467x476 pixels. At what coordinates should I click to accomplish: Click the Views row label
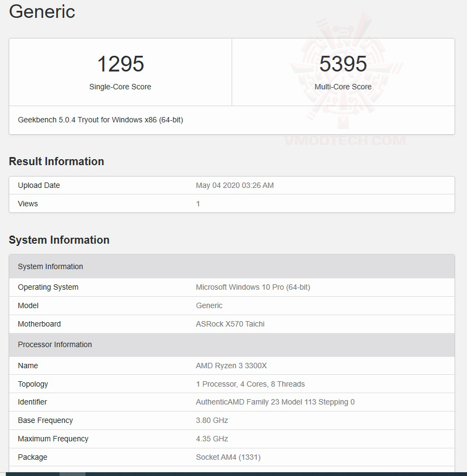pos(28,204)
